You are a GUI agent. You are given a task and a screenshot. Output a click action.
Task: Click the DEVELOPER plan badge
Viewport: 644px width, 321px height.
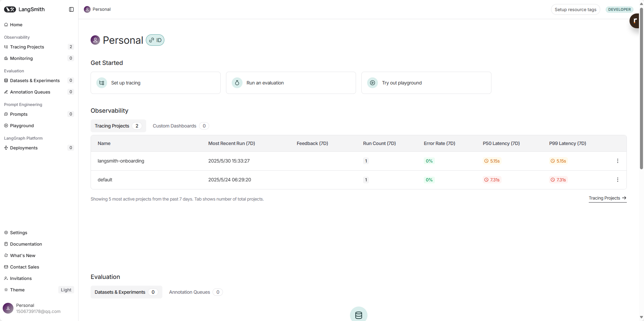click(619, 9)
